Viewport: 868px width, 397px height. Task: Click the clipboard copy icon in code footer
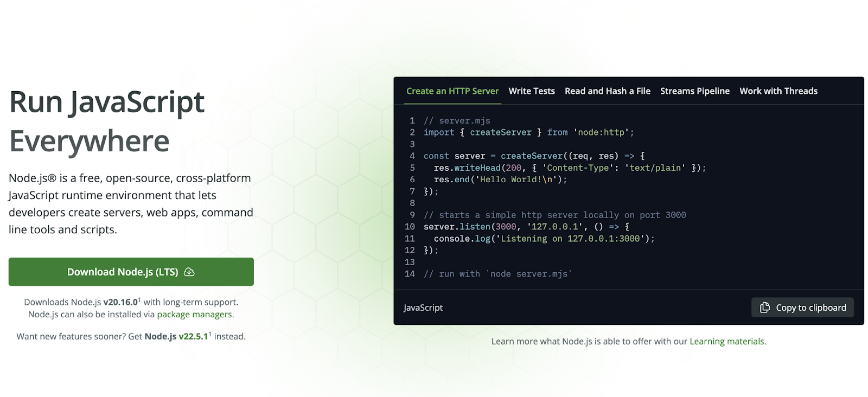pyautogui.click(x=764, y=308)
